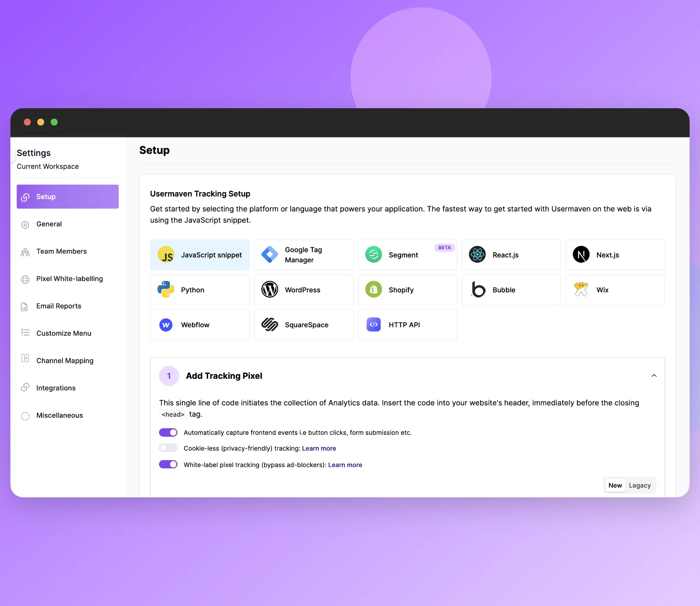Switch to the New snippet tab
The height and width of the screenshot is (606, 700).
(x=615, y=485)
